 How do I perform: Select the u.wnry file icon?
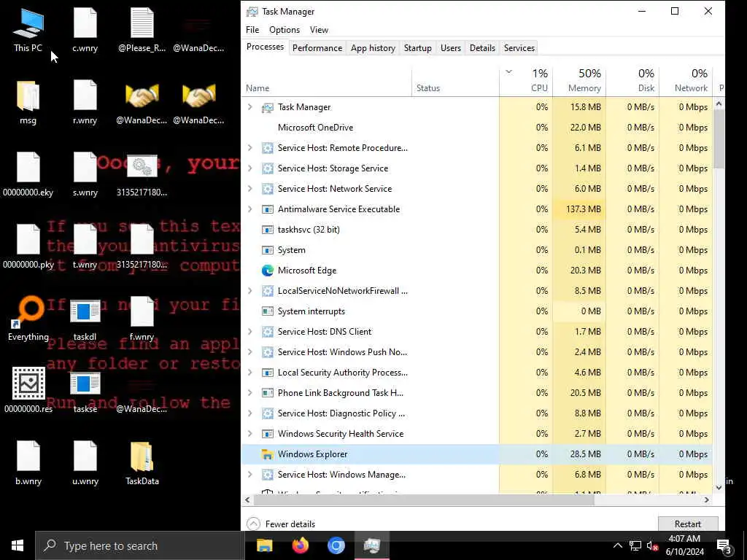(85, 463)
